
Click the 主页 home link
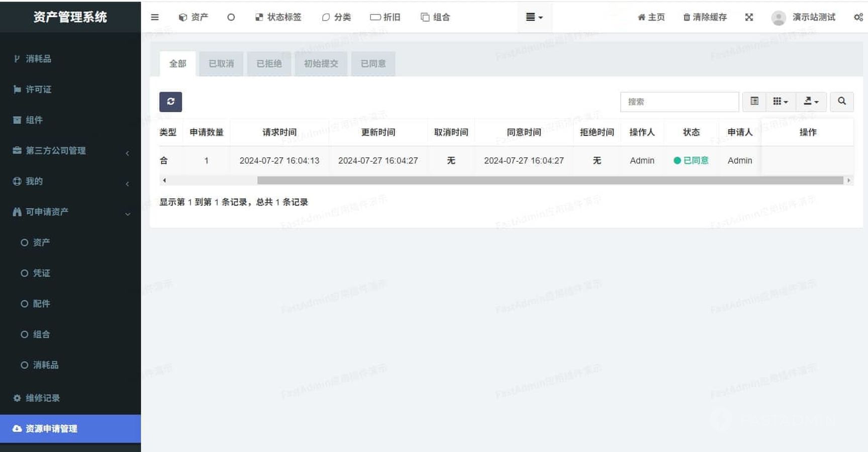651,17
